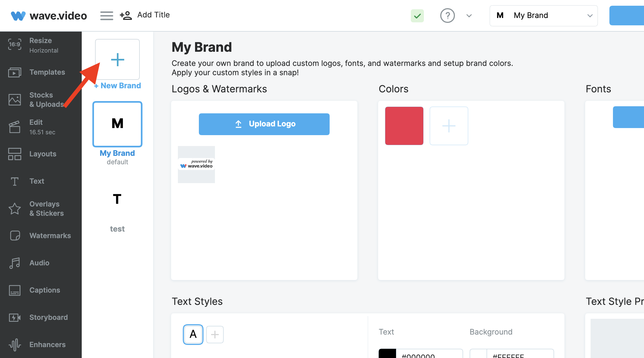Click the Enhancers waveform icon
The width and height of the screenshot is (644, 358).
coord(15,345)
